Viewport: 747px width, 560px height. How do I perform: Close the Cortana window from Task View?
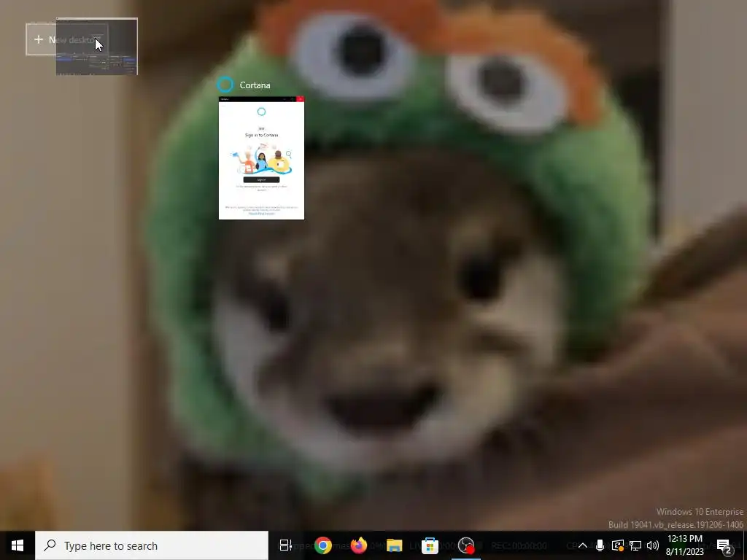click(300, 99)
